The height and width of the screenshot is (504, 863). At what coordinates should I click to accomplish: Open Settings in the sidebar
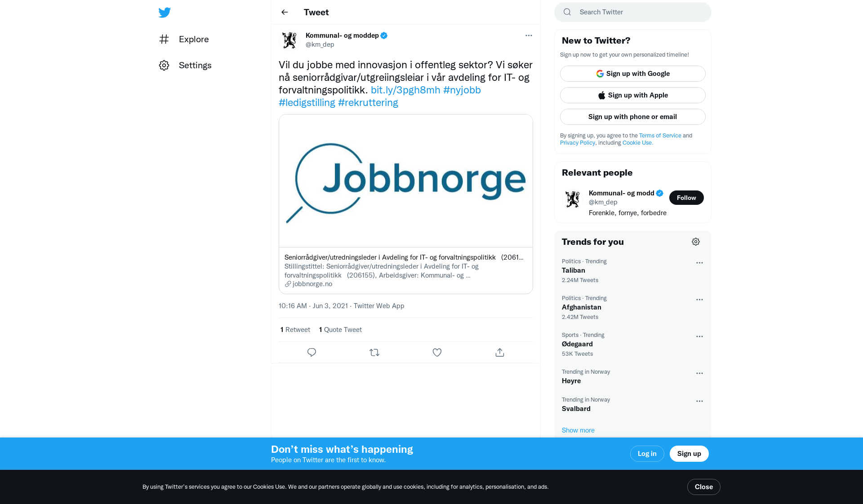(x=195, y=66)
